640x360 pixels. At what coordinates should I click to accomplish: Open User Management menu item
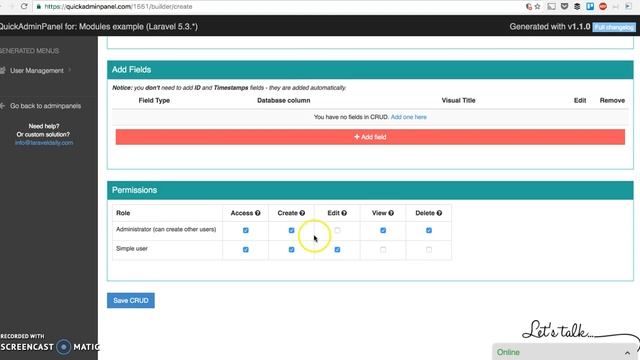pyautogui.click(x=37, y=71)
